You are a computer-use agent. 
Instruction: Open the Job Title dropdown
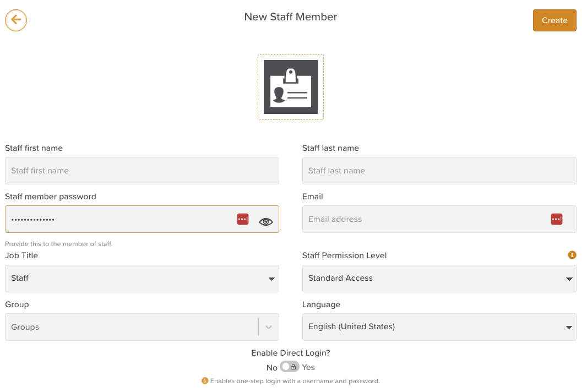[x=142, y=279]
